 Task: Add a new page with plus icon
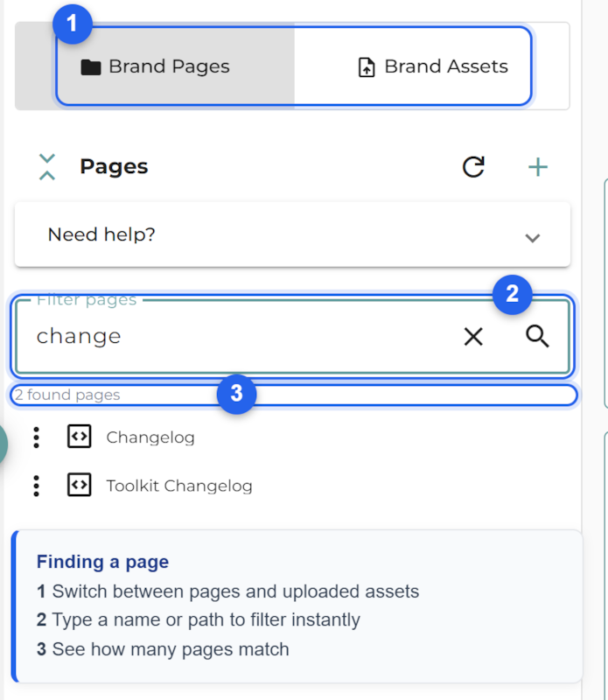coord(537,167)
